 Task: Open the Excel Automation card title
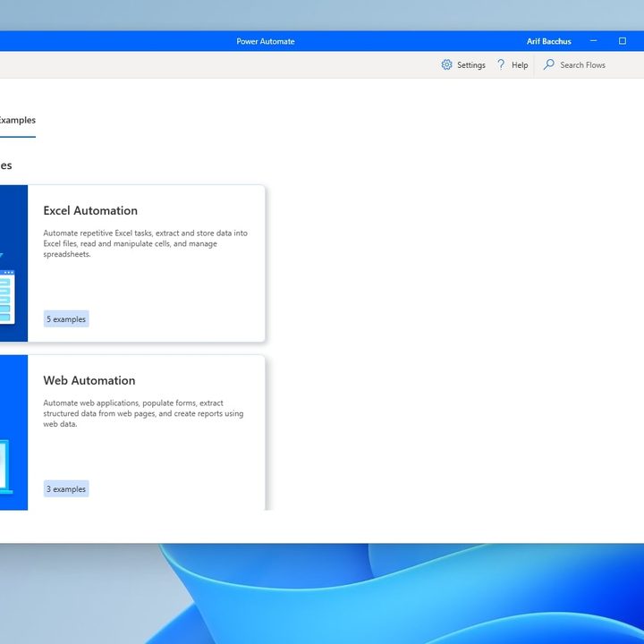tap(90, 210)
